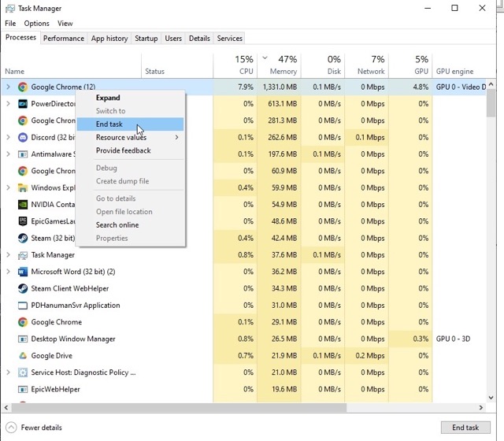Click the Desktop Window Manager icon
The width and height of the screenshot is (504, 441).
23,339
